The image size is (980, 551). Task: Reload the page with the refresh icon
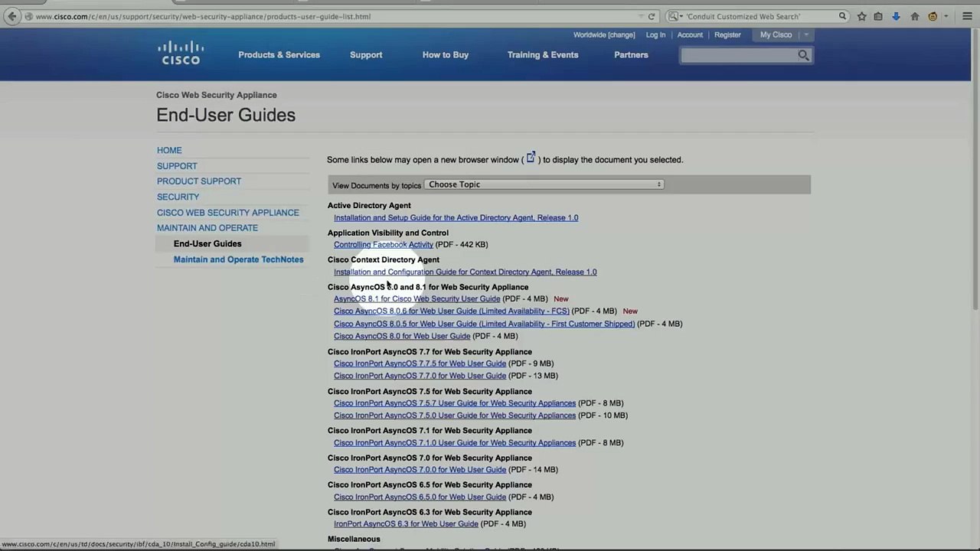(652, 16)
